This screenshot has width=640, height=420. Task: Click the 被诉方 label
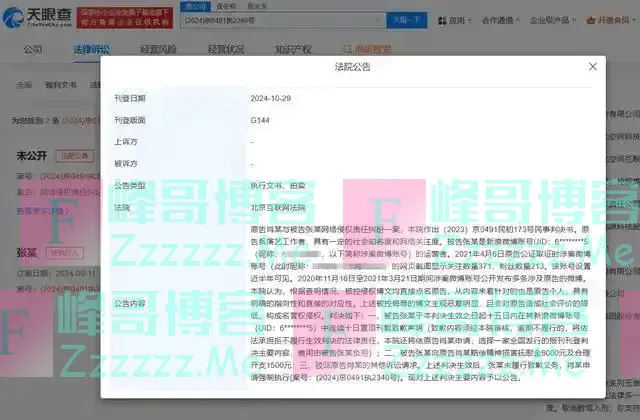(x=126, y=164)
